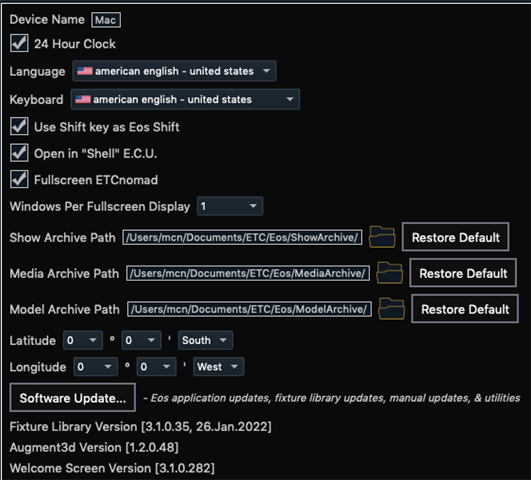The height and width of the screenshot is (480, 531).
Task: Click the Software Update button
Action: pyautogui.click(x=72, y=398)
